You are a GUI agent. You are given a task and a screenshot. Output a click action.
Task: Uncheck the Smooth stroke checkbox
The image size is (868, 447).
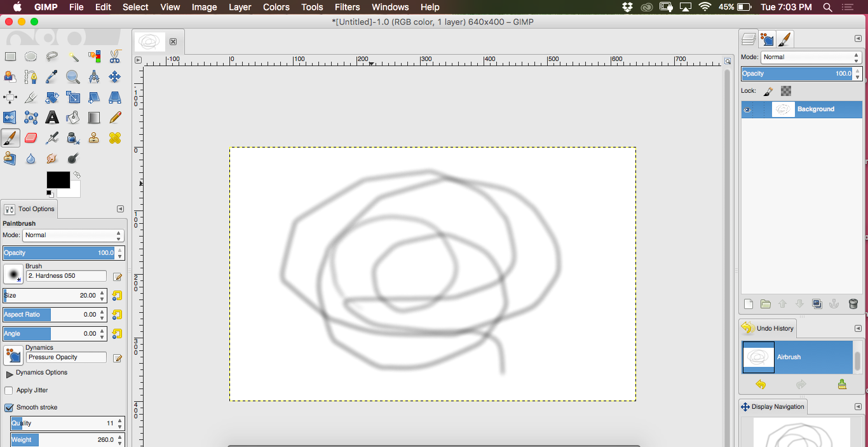pyautogui.click(x=9, y=408)
